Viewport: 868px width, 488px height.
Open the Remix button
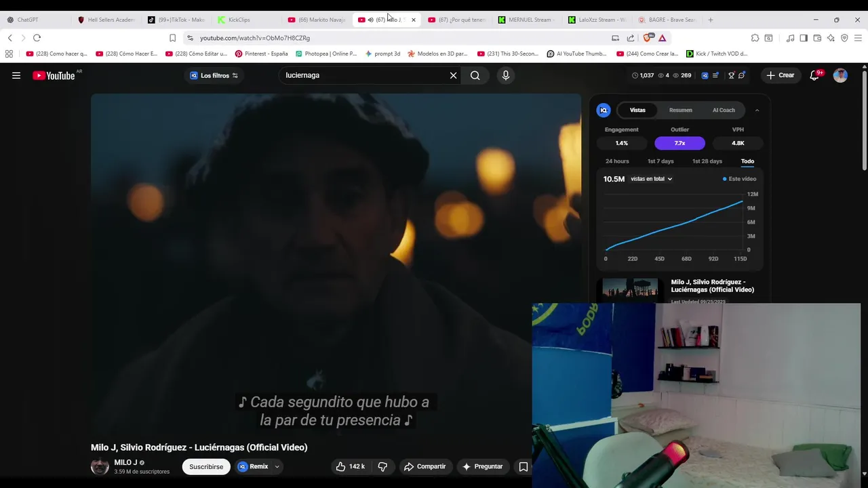[254, 466]
